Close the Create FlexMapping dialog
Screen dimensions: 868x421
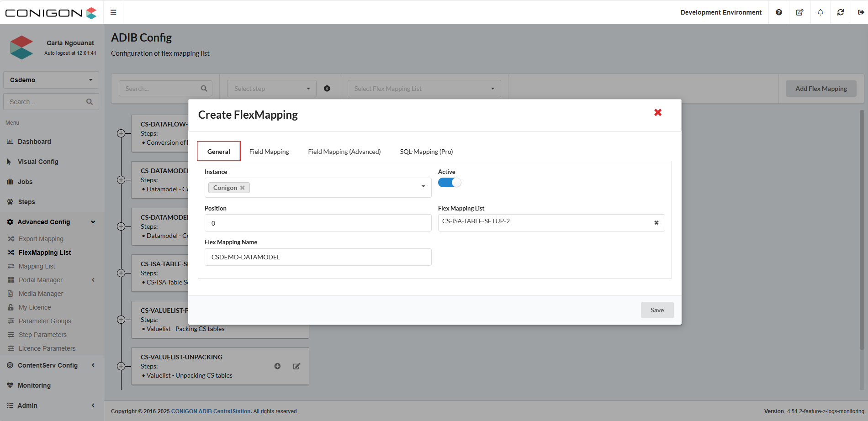(658, 112)
